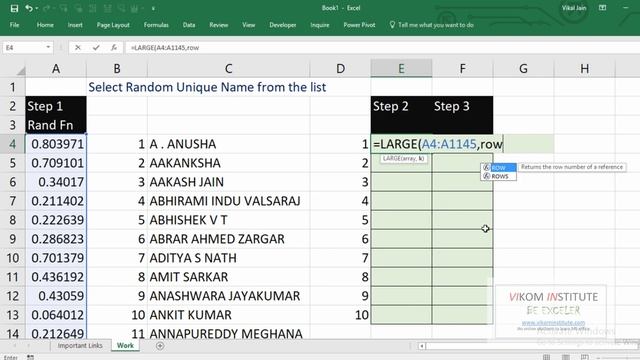Click cell containing ANKIT KUMAR

pyautogui.click(x=229, y=315)
